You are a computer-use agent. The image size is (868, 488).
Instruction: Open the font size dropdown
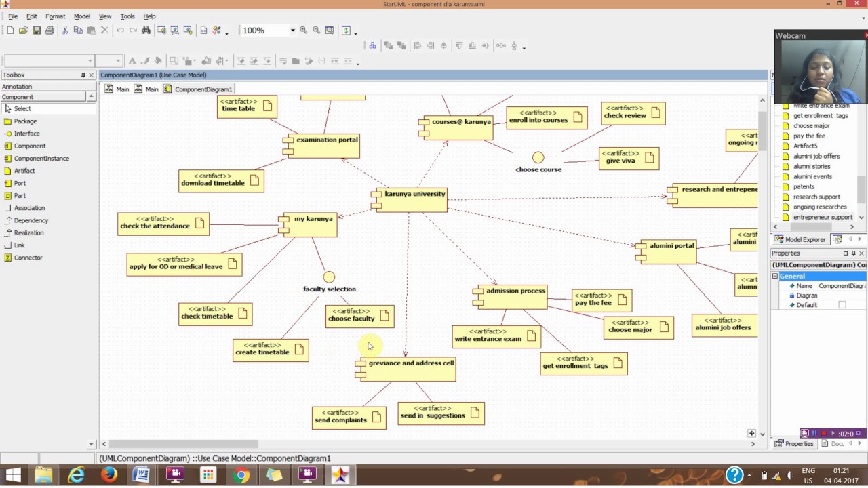[x=118, y=60]
